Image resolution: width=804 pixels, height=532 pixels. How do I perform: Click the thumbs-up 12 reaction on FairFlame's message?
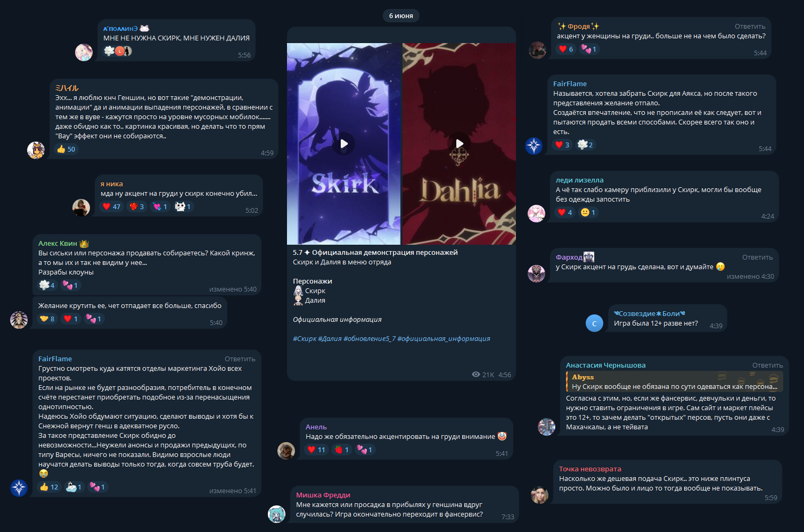tap(49, 487)
